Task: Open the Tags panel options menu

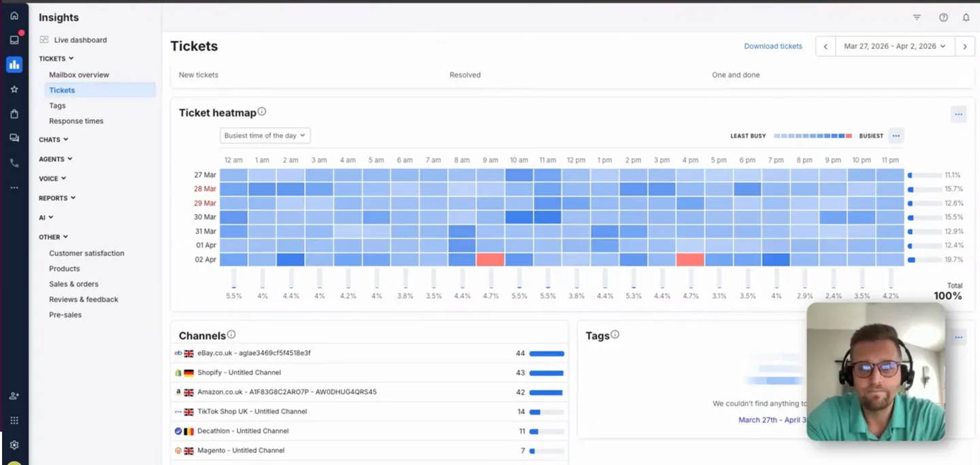Action: tap(958, 337)
